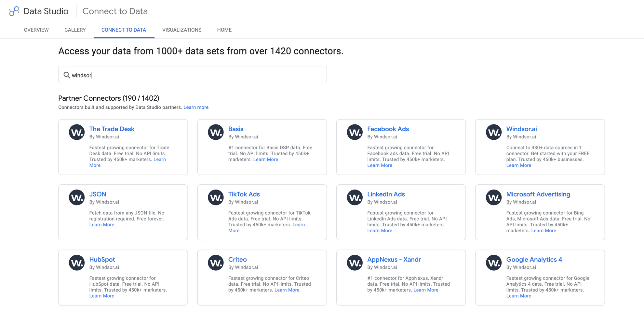The height and width of the screenshot is (313, 644).
Task: Click the LinkedIn Ads connector's Windsor logo
Action: pos(355,197)
